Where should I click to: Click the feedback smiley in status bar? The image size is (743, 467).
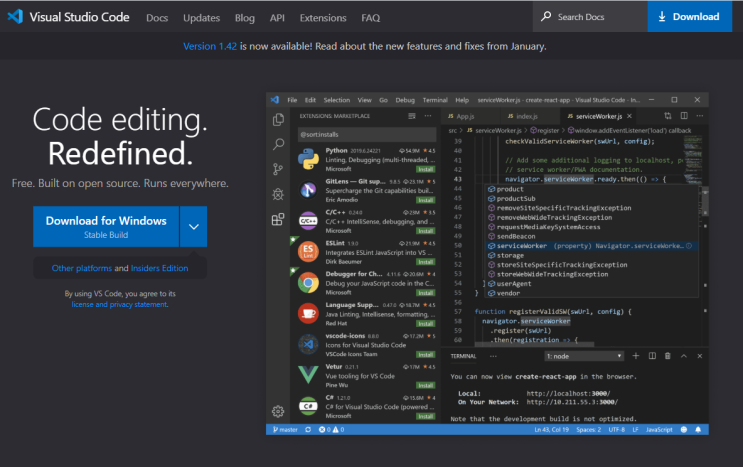[x=684, y=430]
